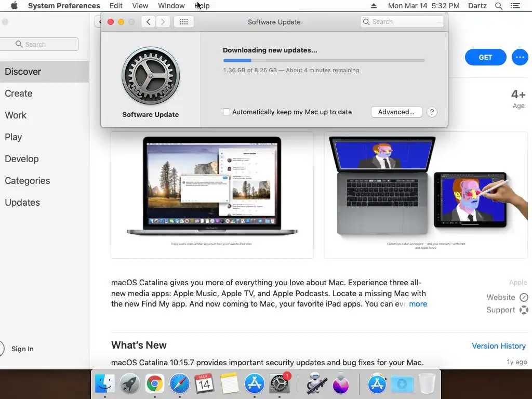Open the Downloads folder in the Dock
The width and height of the screenshot is (532, 399).
click(402, 383)
